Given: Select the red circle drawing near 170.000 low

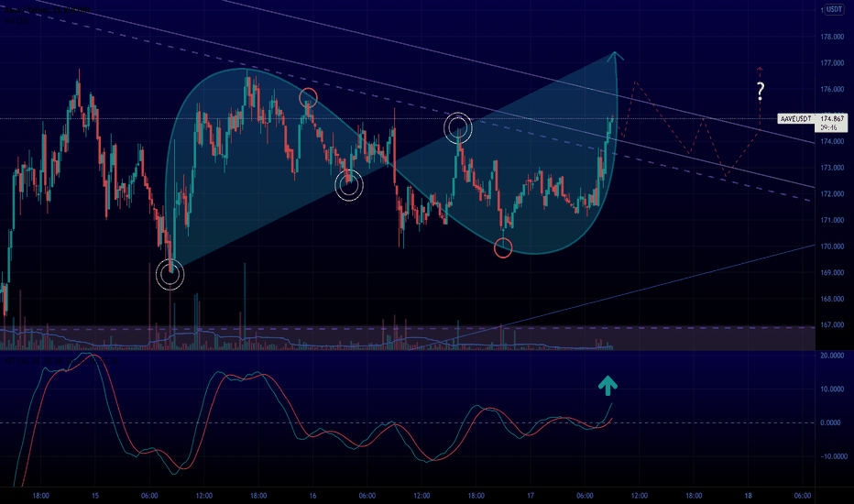Looking at the screenshot, I should coord(503,248).
